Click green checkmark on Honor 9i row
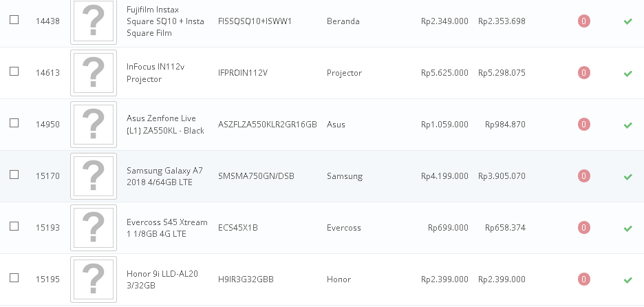This screenshot has width=644, height=307. point(627,280)
